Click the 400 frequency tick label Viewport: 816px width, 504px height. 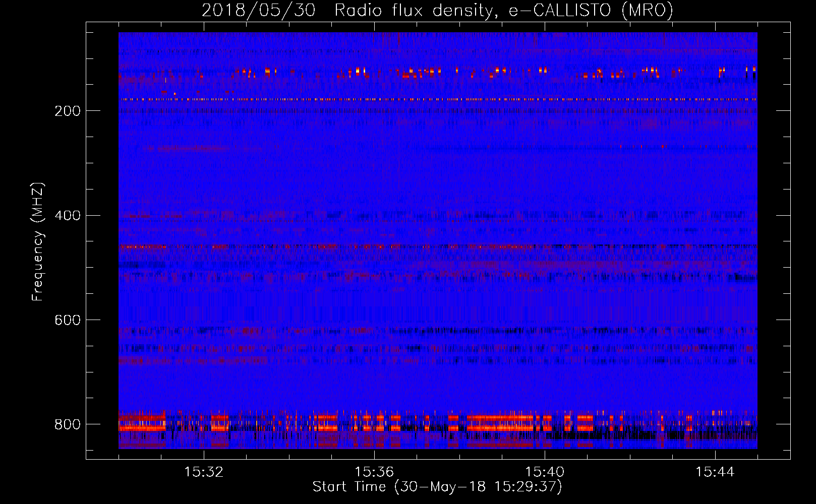(68, 216)
